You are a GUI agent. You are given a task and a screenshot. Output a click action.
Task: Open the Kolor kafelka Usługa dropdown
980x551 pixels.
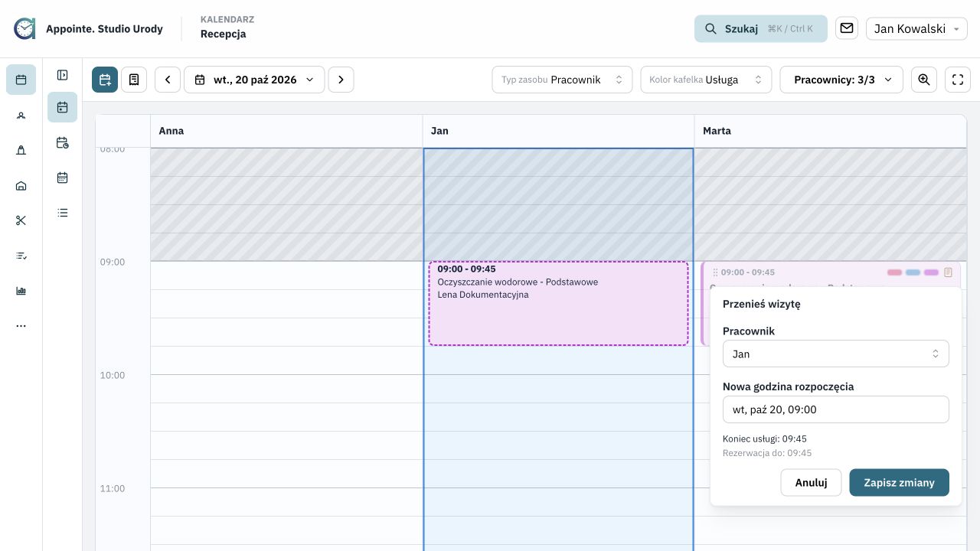click(x=706, y=80)
